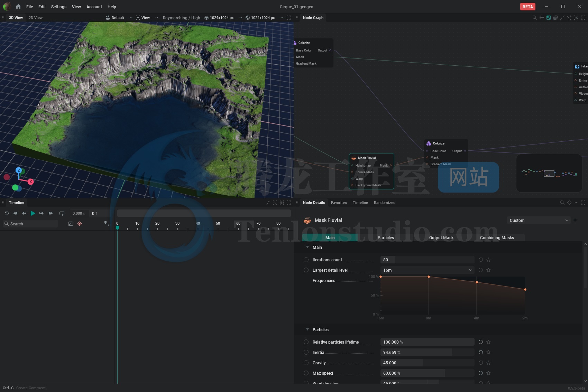This screenshot has height=392, width=588.
Task: Click the Relative particles lifetime slider
Action: tap(427, 342)
